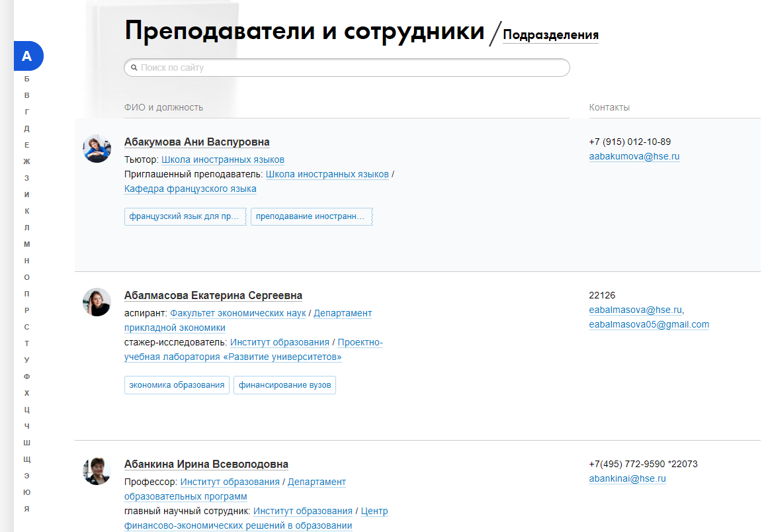Open Факультет экономических наук link

(x=238, y=314)
